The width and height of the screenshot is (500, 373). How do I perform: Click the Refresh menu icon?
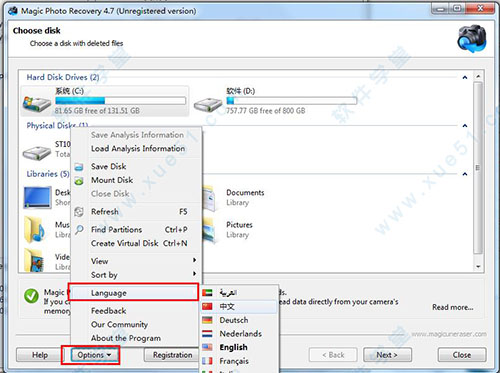point(79,212)
